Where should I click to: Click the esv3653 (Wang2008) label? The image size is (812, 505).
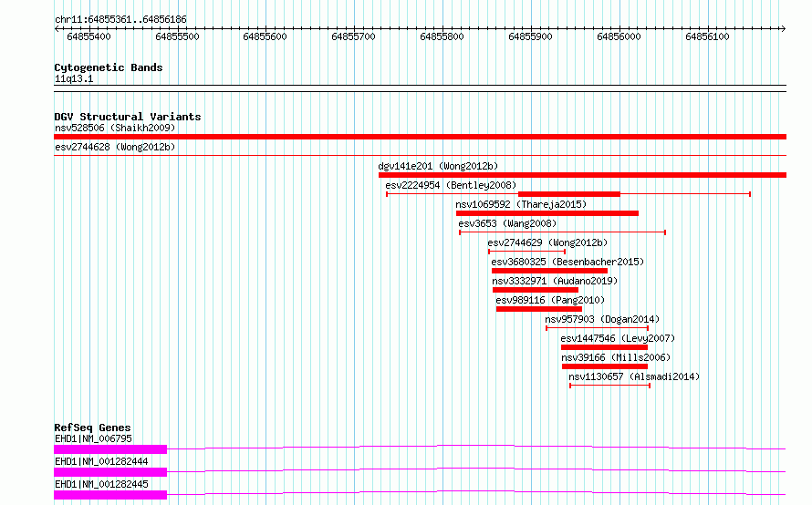[507, 223]
